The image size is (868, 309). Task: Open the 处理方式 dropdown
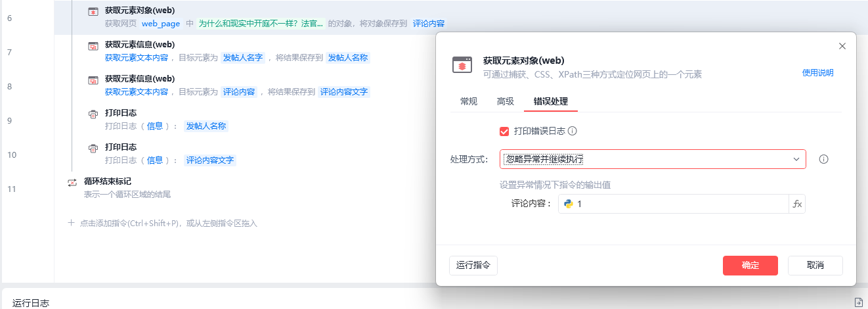coord(653,159)
